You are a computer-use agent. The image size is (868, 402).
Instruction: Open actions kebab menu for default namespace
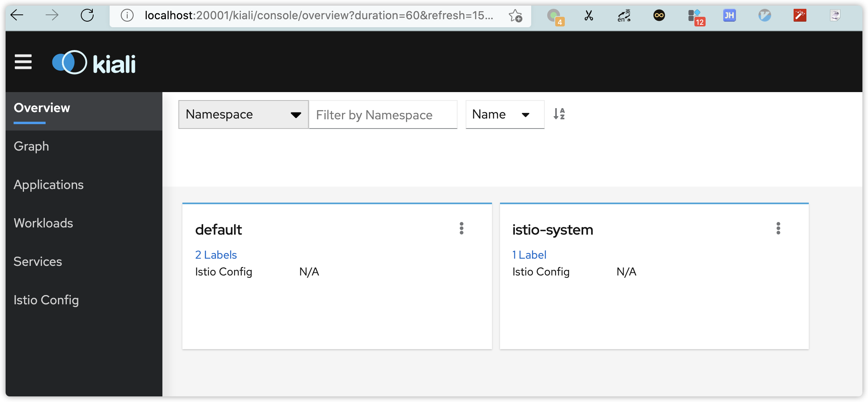click(x=462, y=228)
